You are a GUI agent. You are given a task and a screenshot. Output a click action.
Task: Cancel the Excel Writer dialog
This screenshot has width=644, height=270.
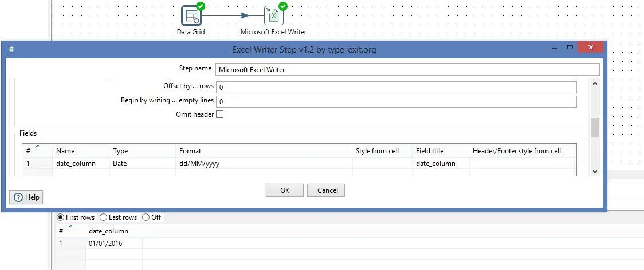[x=325, y=190]
